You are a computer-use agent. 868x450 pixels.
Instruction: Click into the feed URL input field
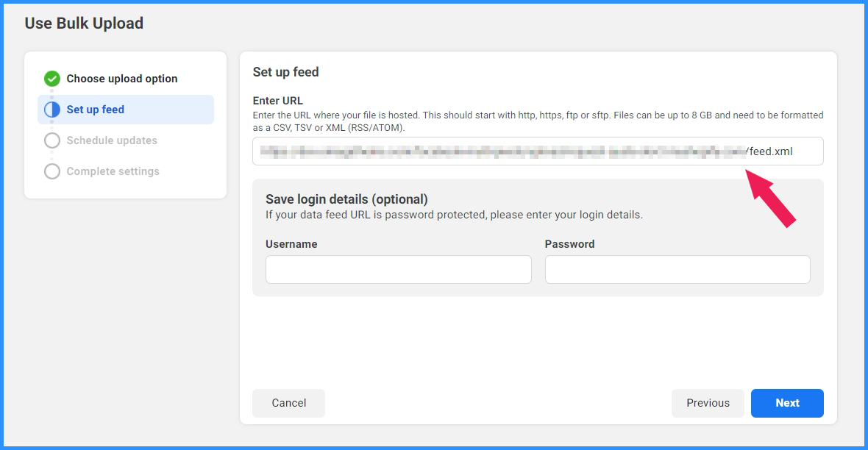click(538, 151)
